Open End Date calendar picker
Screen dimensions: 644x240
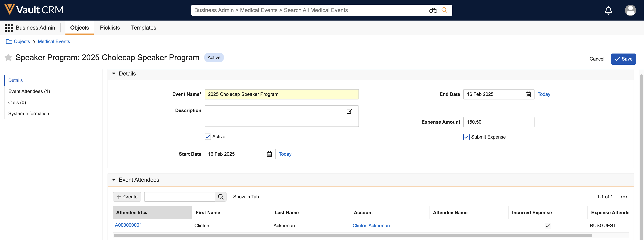[528, 94]
